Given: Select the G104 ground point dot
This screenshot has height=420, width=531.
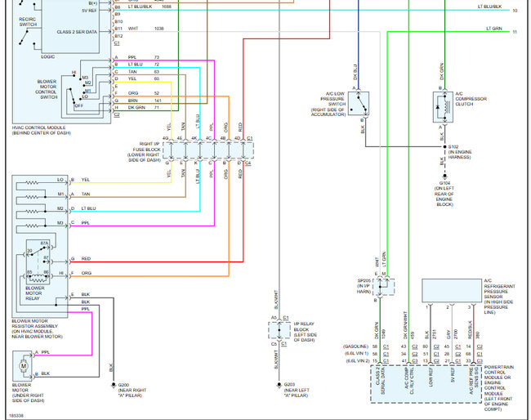Looking at the screenshot, I should 444,176.
